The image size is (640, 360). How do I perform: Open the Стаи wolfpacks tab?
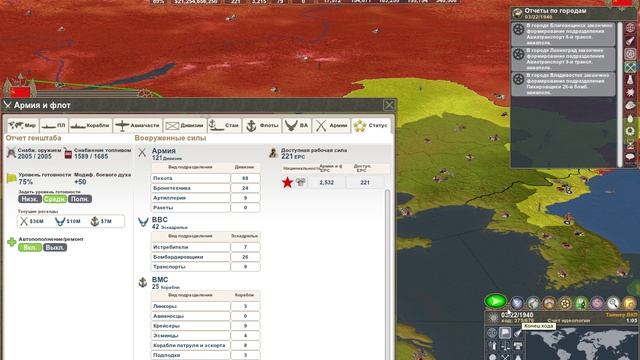click(x=224, y=125)
